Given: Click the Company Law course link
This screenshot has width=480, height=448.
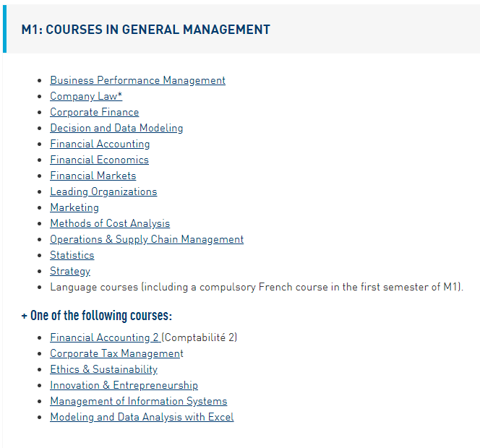Looking at the screenshot, I should [x=85, y=96].
